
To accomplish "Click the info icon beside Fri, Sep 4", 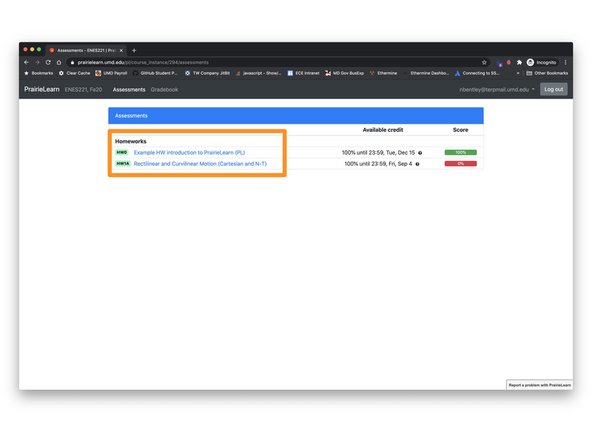I will click(417, 164).
